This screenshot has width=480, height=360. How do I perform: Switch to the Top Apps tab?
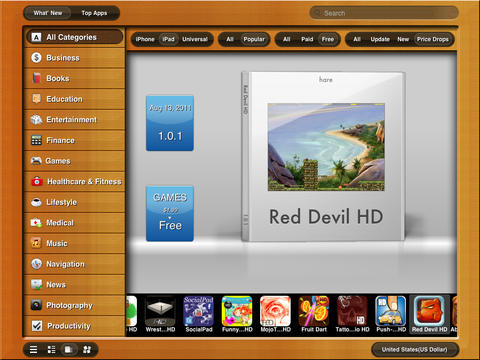pyautogui.click(x=94, y=13)
